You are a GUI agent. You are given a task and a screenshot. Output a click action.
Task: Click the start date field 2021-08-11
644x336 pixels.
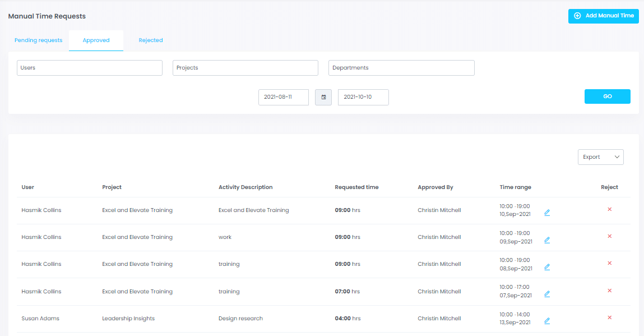click(284, 97)
